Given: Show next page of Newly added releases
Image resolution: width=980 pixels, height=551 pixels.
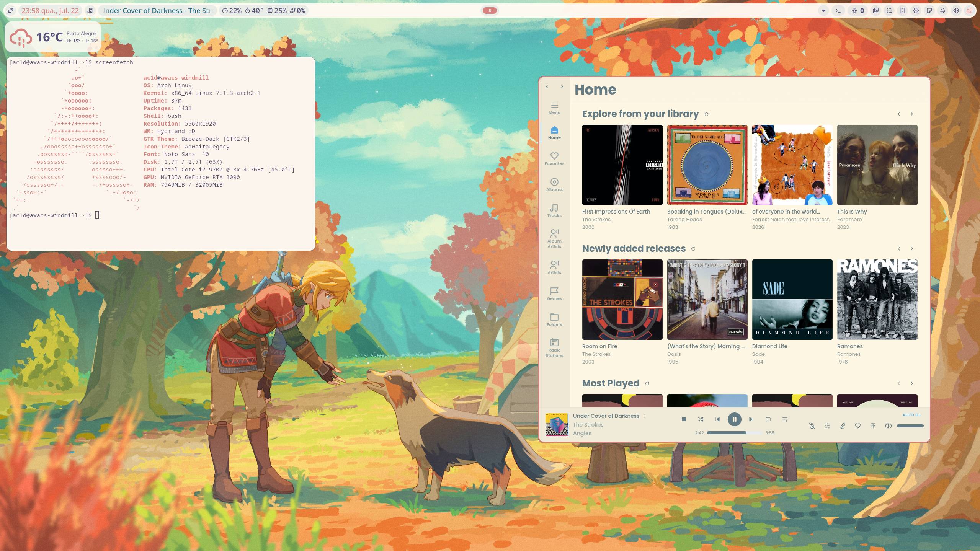Looking at the screenshot, I should coord(911,249).
